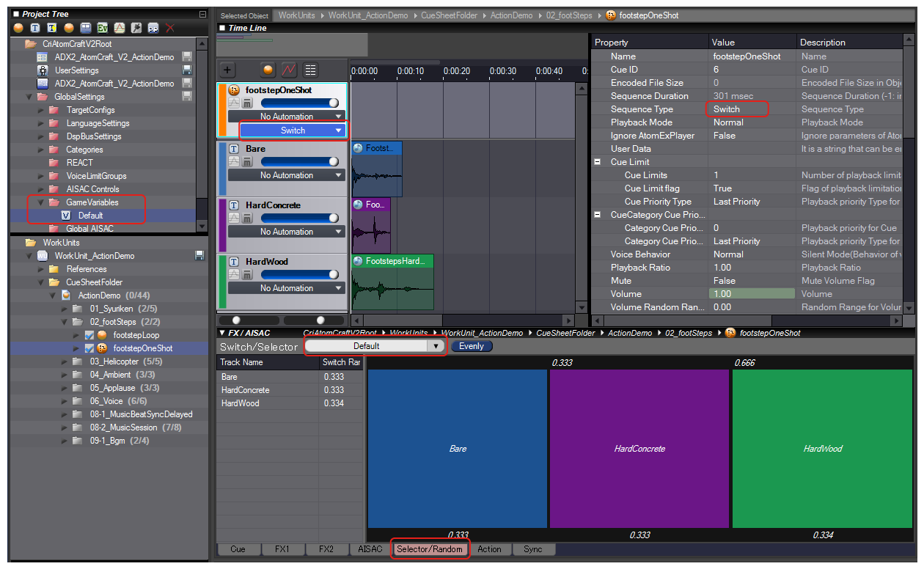Click the list view icon in Time Line toolbar
This screenshot has width=924, height=569.
310,70
